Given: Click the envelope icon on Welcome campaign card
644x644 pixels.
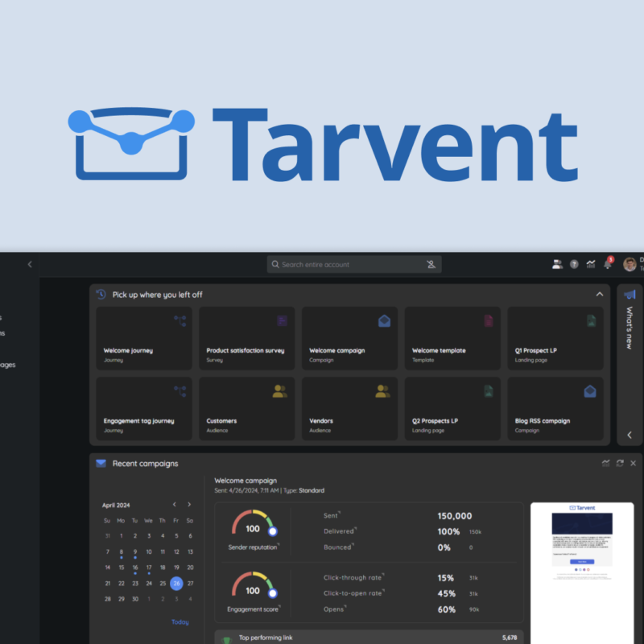Looking at the screenshot, I should coord(385,320).
